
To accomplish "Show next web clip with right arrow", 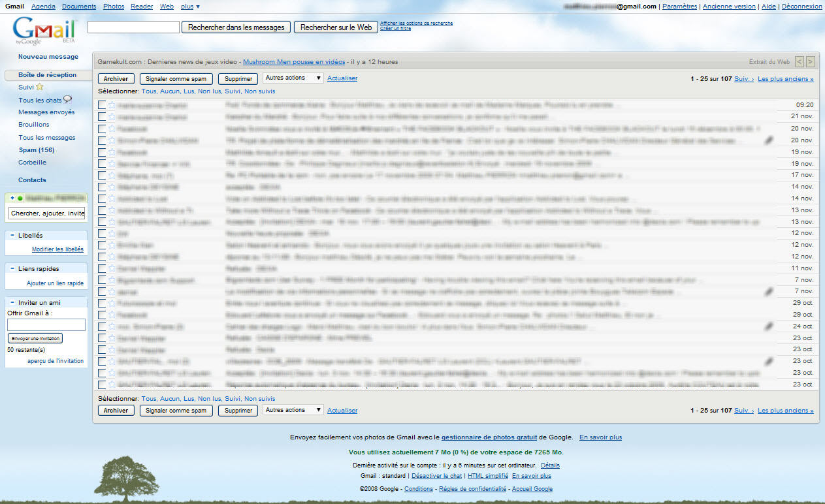I will pos(811,62).
